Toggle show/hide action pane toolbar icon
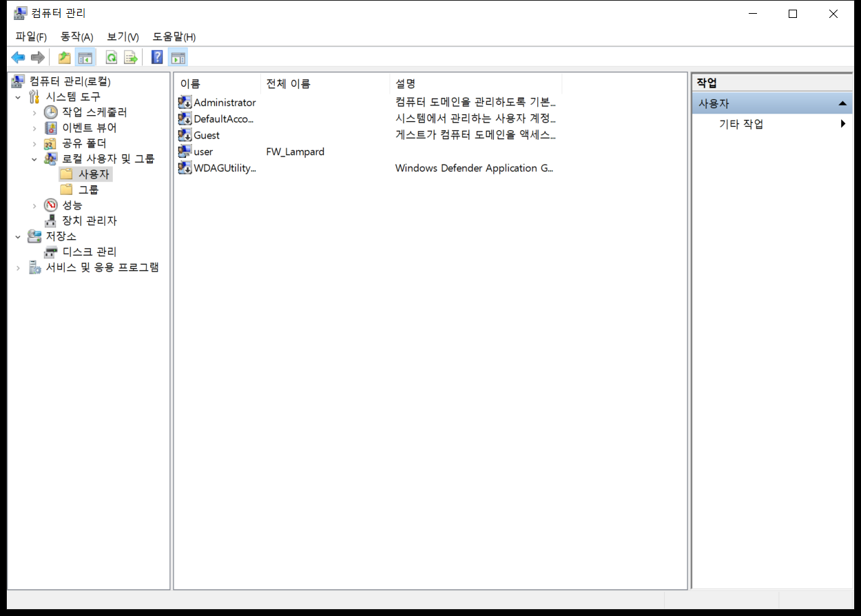This screenshot has width=861, height=616. pyautogui.click(x=178, y=58)
